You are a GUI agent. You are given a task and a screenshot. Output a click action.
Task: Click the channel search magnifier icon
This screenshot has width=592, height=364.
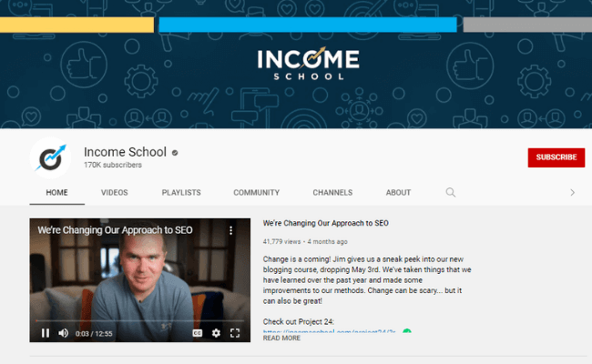click(x=451, y=192)
